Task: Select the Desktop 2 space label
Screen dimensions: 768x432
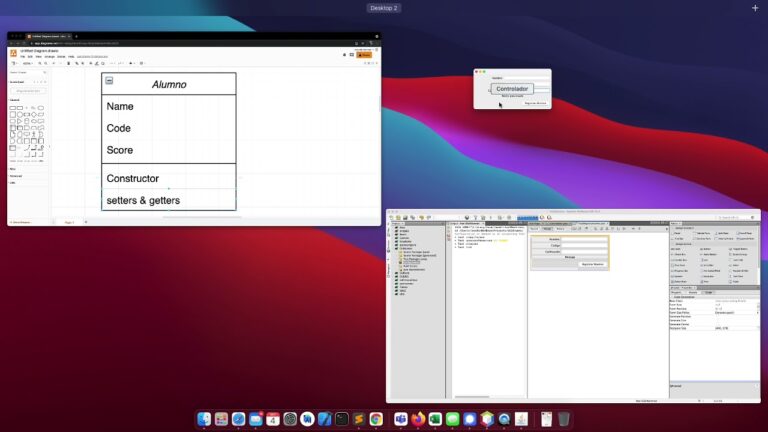Action: 384,8
